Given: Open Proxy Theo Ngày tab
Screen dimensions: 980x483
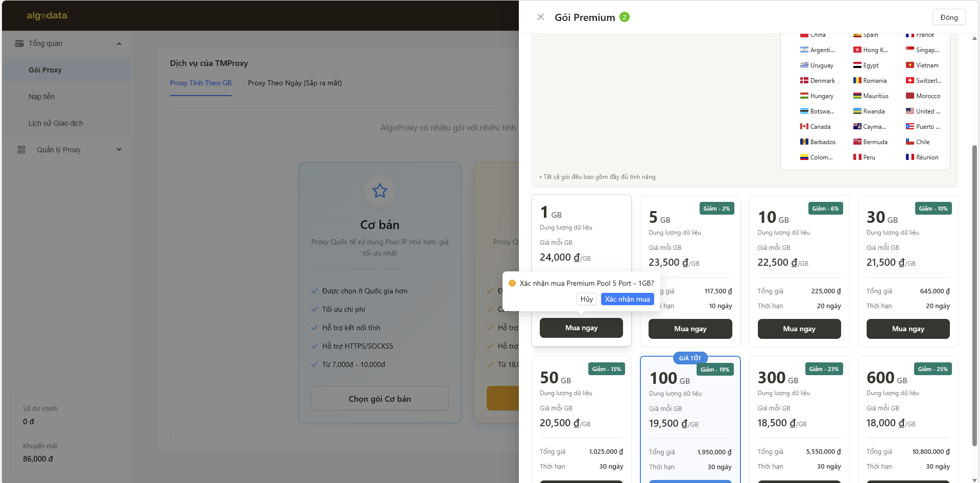Looking at the screenshot, I should pyautogui.click(x=295, y=83).
